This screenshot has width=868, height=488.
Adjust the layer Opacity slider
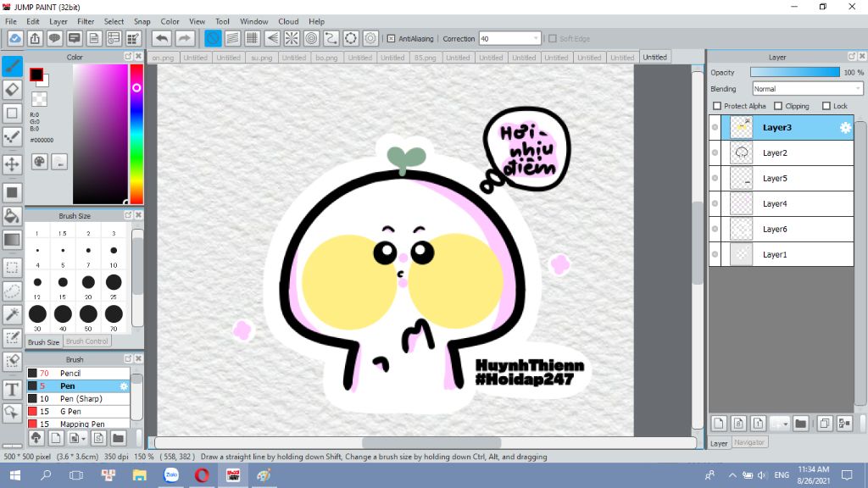[795, 73]
